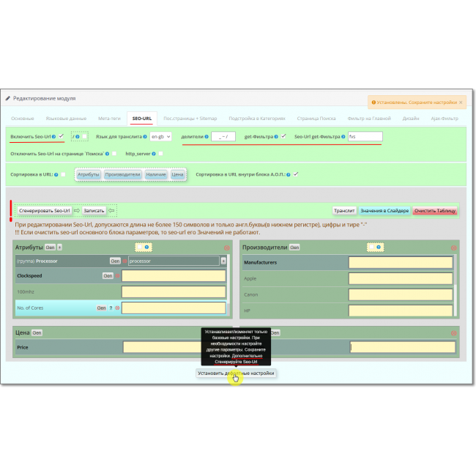Screen dimensions: 476x476
Task: Click the Очистить Таблицу button
Action: (435, 211)
